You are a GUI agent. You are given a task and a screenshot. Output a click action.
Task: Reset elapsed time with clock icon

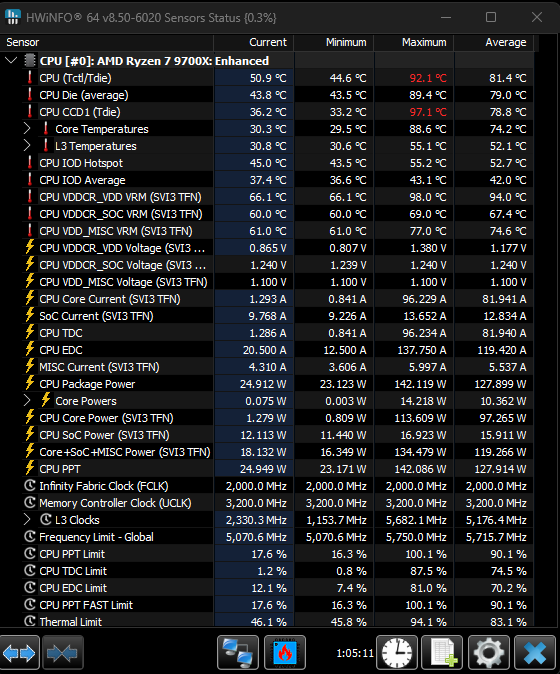click(397, 653)
